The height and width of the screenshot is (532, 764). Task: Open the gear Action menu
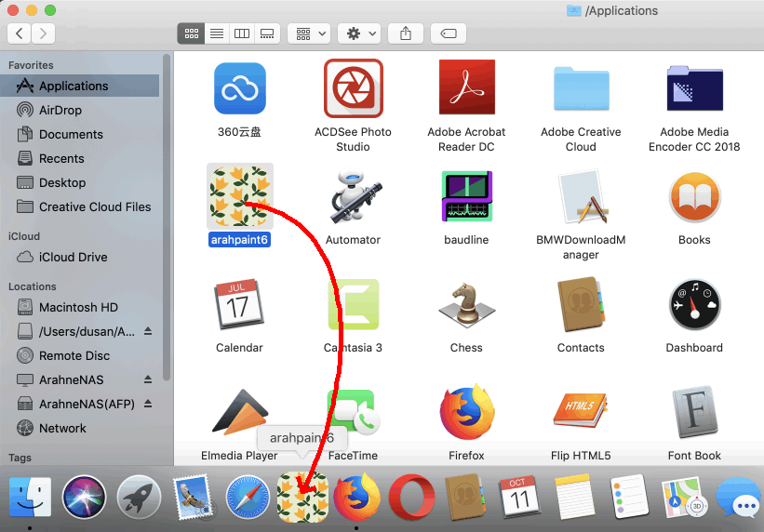tap(359, 33)
